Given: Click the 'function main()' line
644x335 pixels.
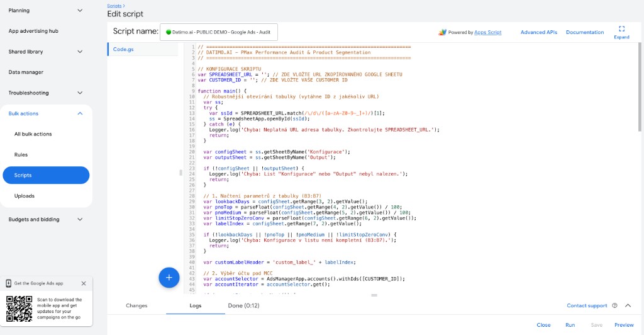Looking at the screenshot, I should [x=222, y=91].
